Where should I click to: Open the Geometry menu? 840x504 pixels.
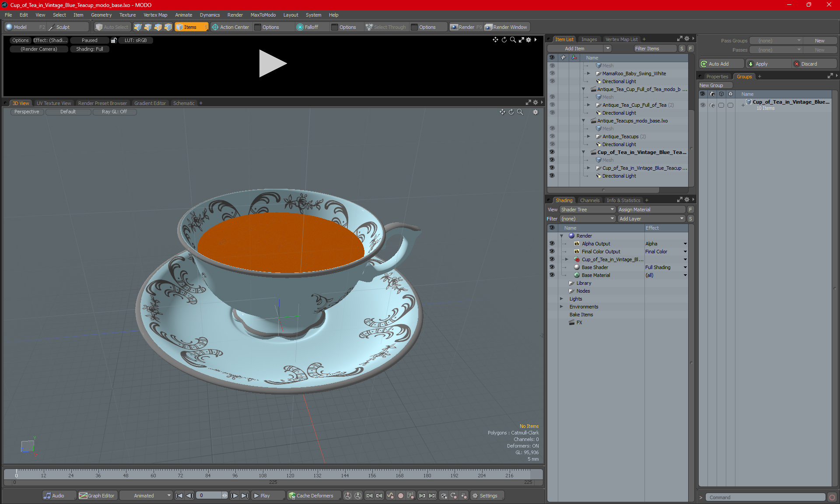[x=101, y=15]
